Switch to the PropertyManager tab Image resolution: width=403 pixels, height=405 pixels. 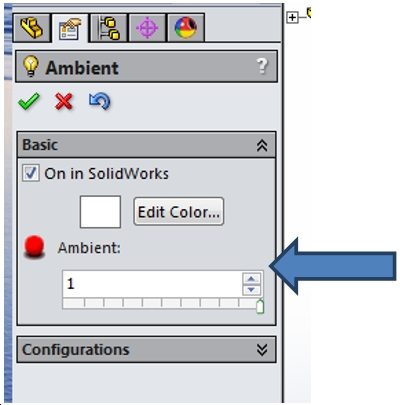click(70, 29)
